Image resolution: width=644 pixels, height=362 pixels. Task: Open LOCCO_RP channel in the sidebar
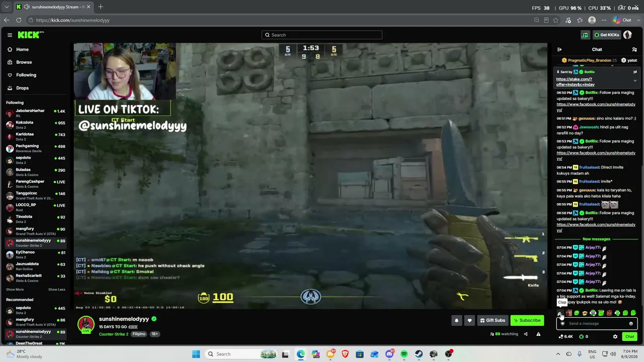[x=35, y=207]
